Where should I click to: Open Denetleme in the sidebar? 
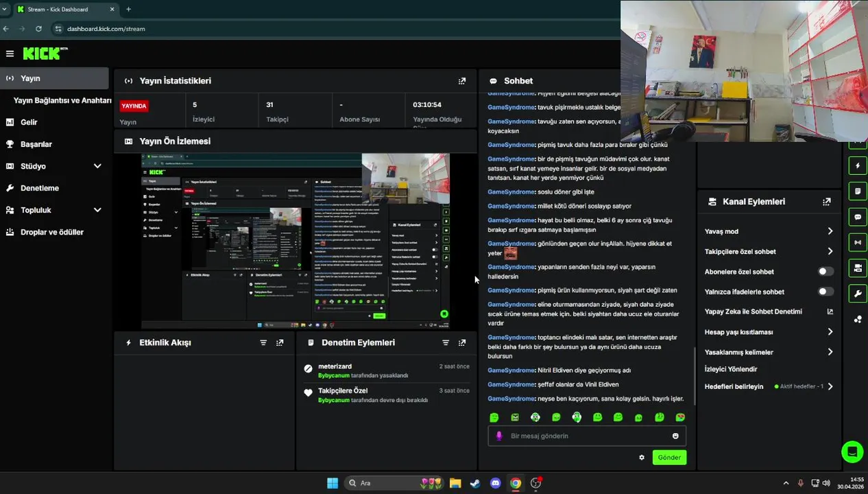pos(54,188)
